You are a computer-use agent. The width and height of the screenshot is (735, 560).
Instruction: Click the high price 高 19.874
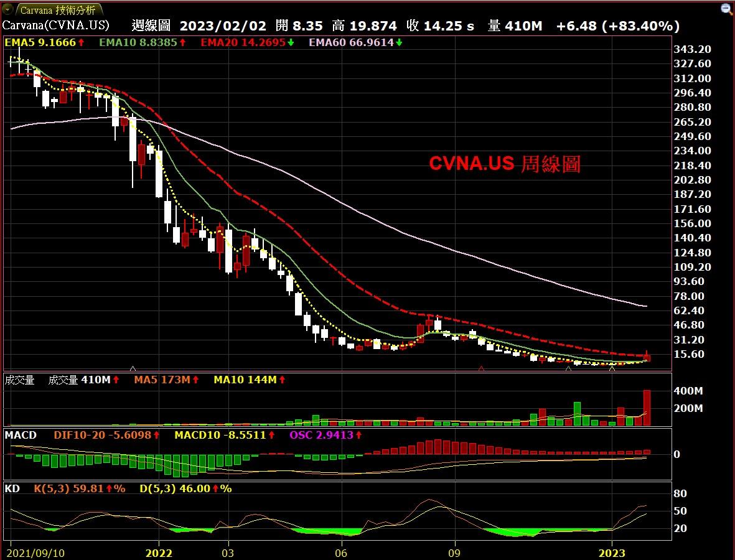[364, 26]
